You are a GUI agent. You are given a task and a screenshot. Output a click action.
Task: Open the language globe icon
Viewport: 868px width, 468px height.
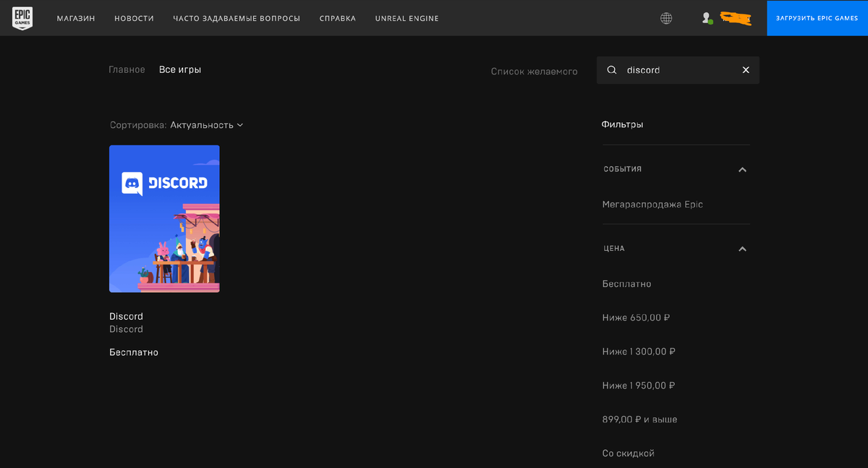click(666, 18)
